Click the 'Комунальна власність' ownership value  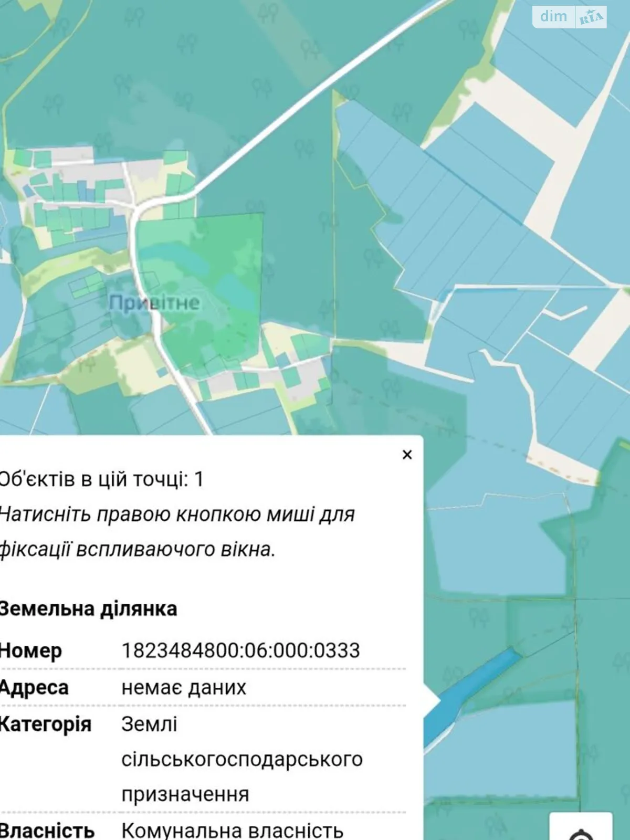point(232,830)
